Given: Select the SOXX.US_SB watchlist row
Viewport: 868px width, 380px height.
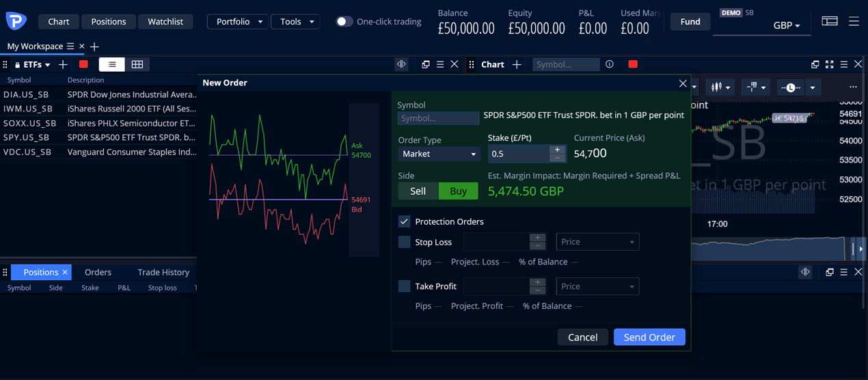Looking at the screenshot, I should (x=98, y=123).
